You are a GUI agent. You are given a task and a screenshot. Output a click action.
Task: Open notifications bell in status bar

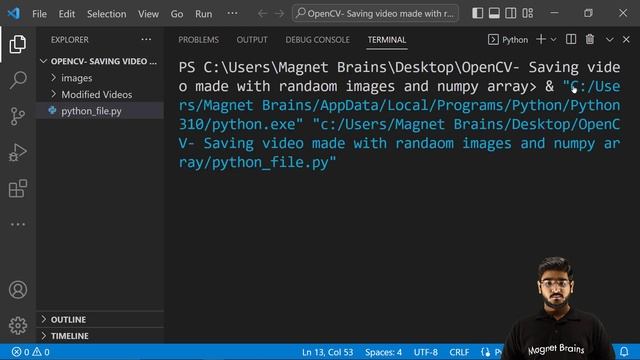click(x=624, y=351)
